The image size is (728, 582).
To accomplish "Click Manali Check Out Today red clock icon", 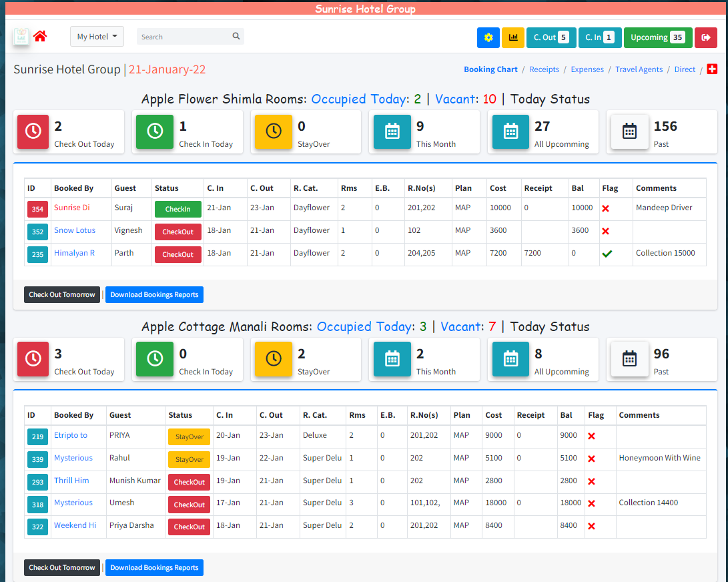I will tap(33, 358).
